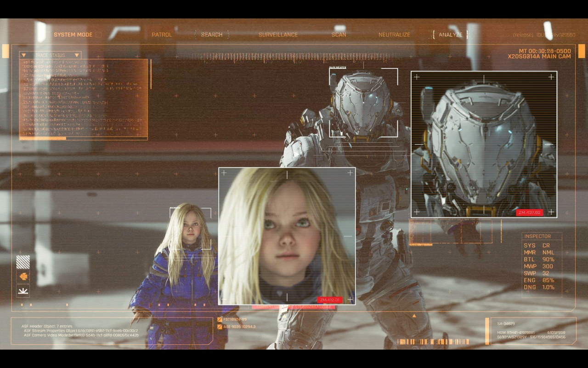This screenshot has width=588, height=368.
Task: Click the MAIN WEAPON target frame on robot
Action: (x=363, y=103)
